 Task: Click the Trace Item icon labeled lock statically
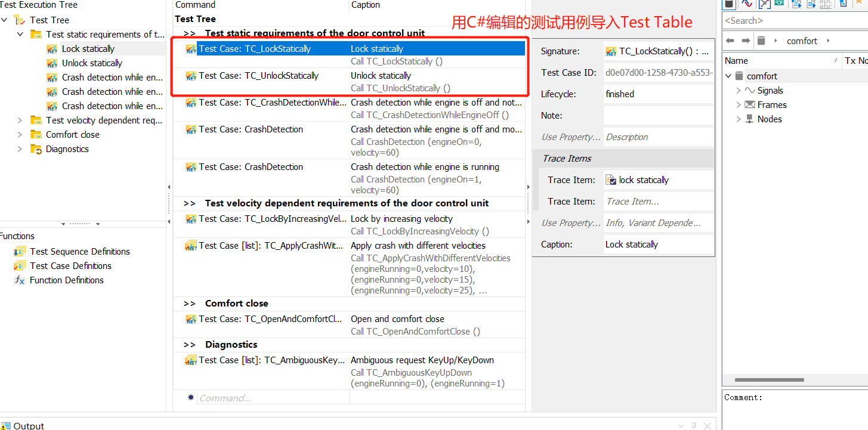610,180
